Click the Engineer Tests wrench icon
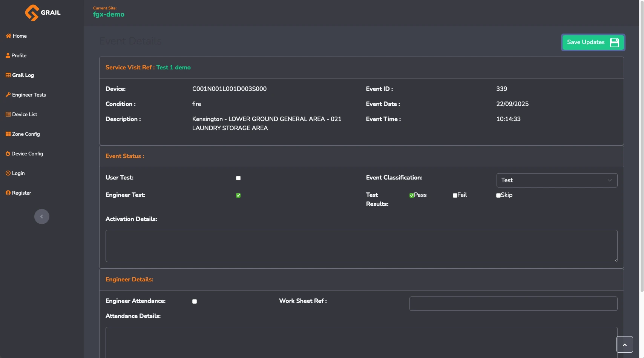The height and width of the screenshot is (358, 644). point(8,95)
